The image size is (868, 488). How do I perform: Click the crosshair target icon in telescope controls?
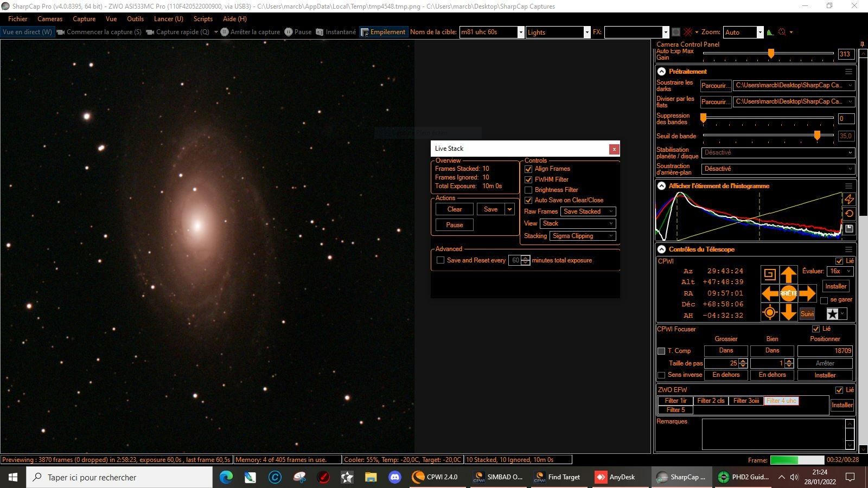[770, 312]
